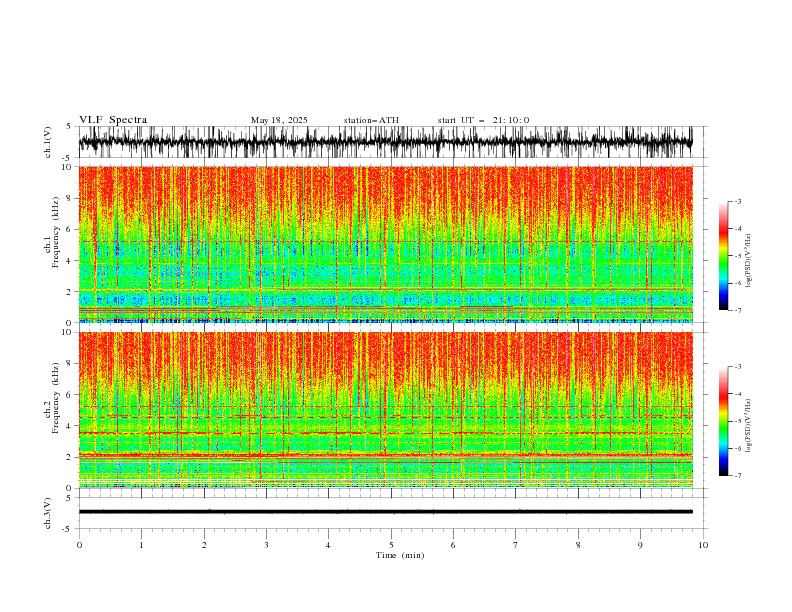Screen dimensions: 792x612
Task: Click the time axis tick label '5'
Action: tap(391, 545)
